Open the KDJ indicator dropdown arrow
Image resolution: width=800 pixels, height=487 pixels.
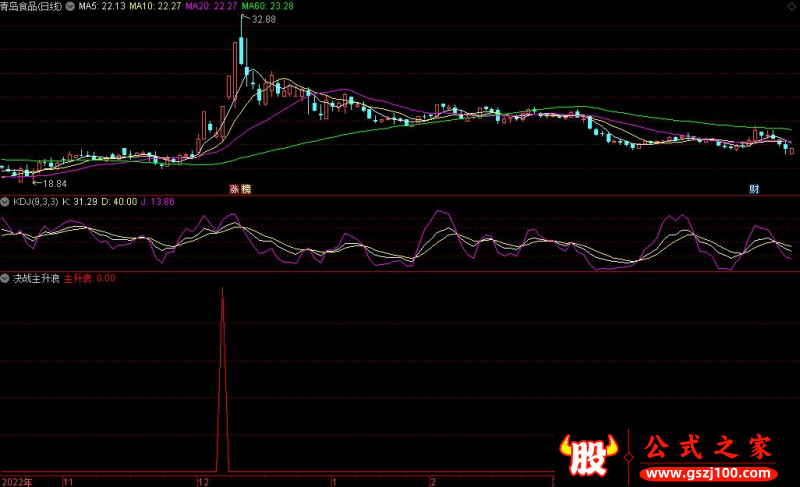click(6, 202)
